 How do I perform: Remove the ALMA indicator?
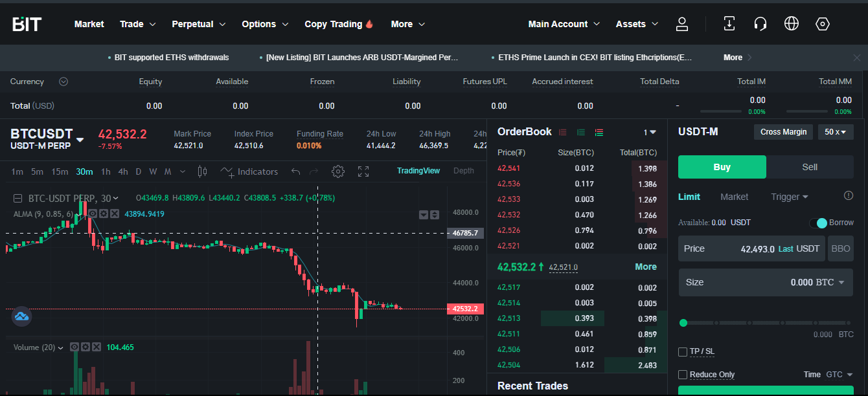115,214
